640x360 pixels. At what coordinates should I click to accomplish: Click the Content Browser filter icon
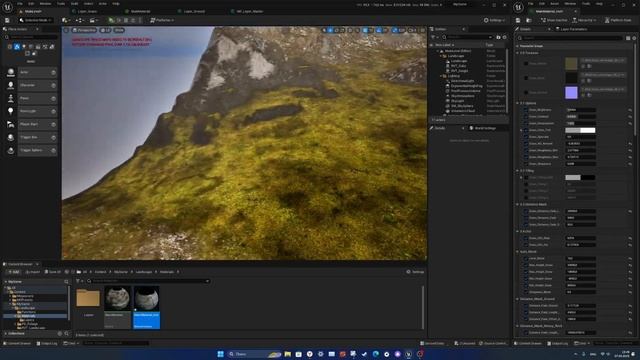(x=78, y=281)
